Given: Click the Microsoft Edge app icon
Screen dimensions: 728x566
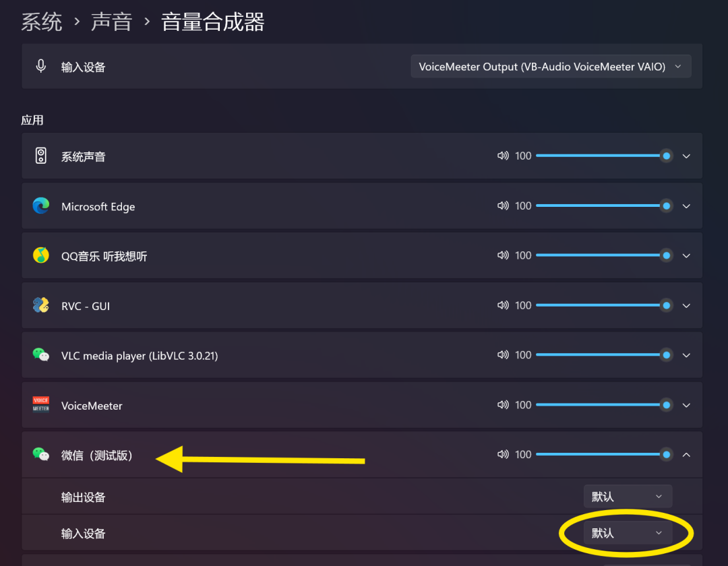Looking at the screenshot, I should [40, 206].
